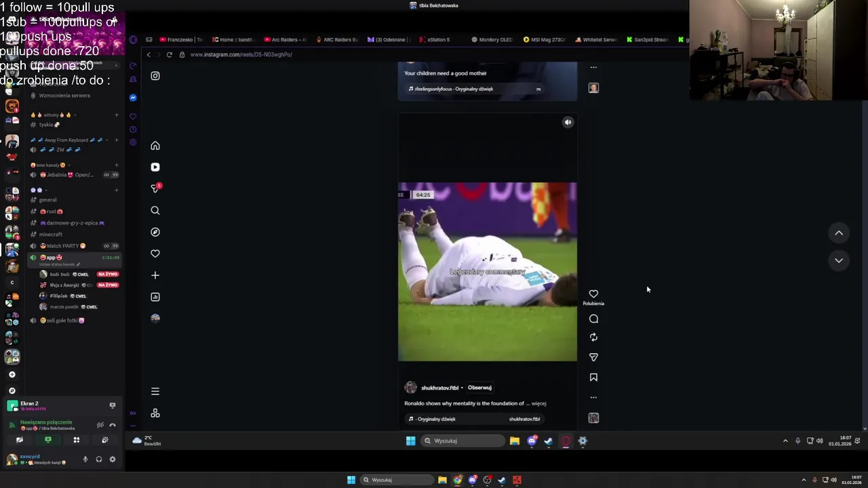Open Instagram hamburger More menu

pos(155,391)
